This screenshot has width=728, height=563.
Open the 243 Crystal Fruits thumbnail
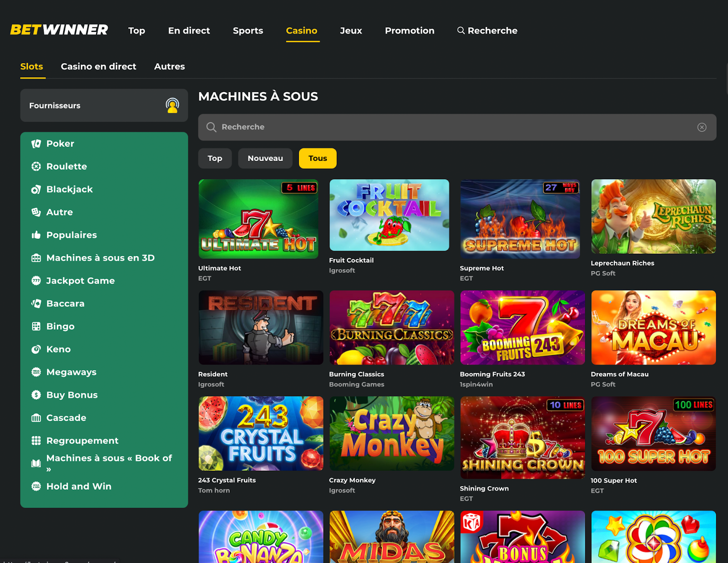261,433
